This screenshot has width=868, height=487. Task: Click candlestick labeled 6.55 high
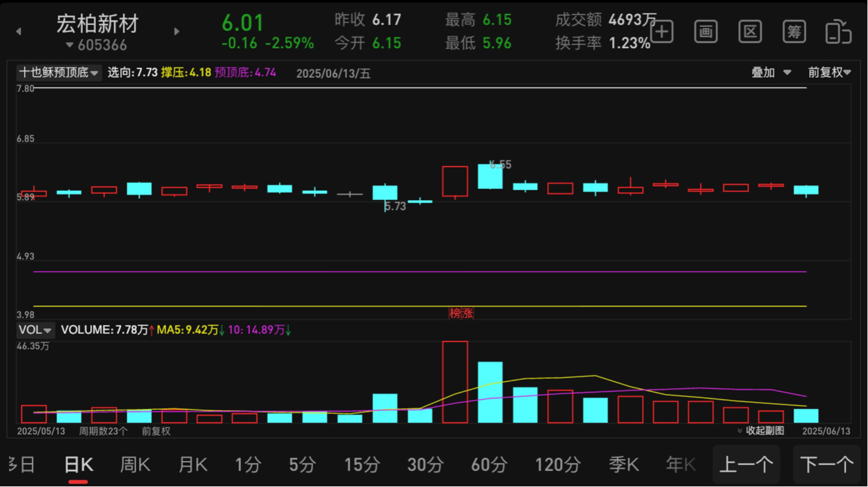coord(490,177)
